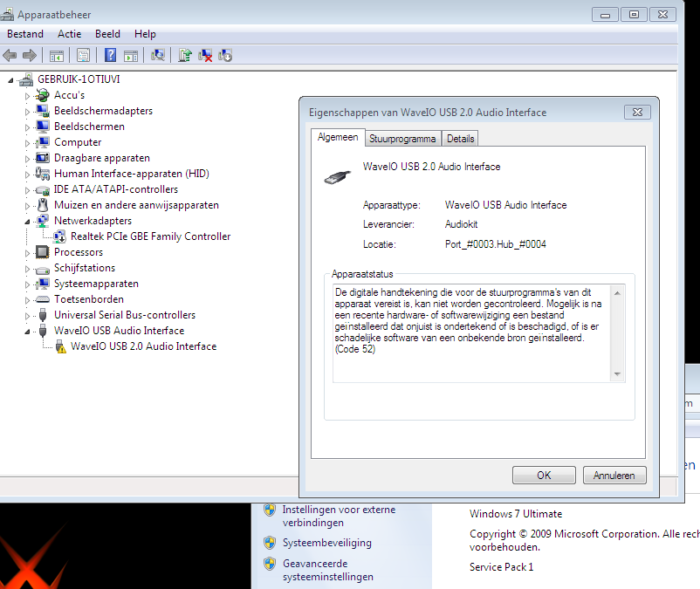Select the Toetsenborden tree item
Screen dimensions: 700x589
point(89,299)
